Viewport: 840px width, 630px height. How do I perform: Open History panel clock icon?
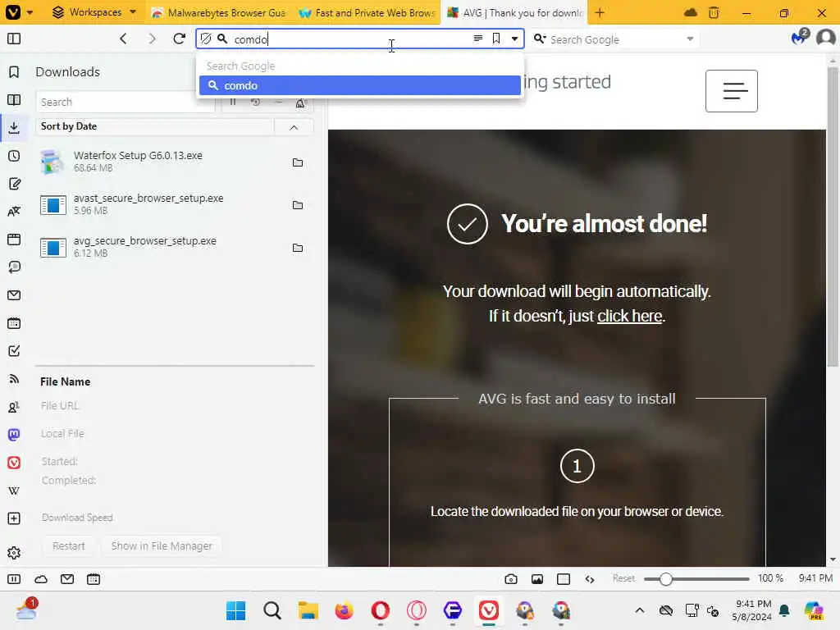coord(14,156)
